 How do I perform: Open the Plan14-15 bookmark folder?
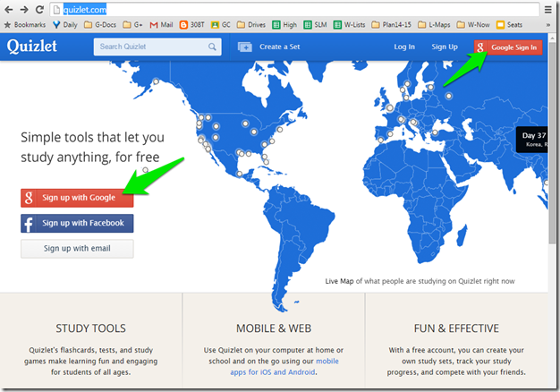(392, 25)
